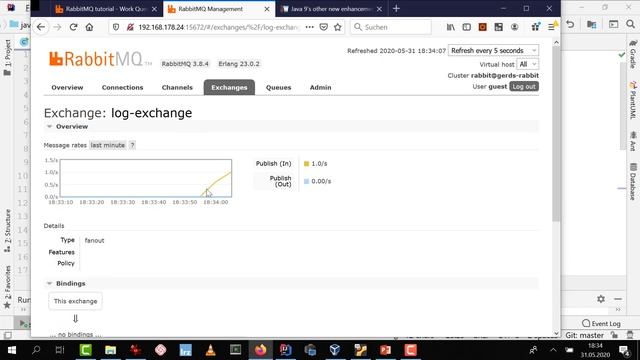Image resolution: width=640 pixels, height=360 pixels.
Task: Click the 'fanout' type value
Action: pyautogui.click(x=94, y=240)
